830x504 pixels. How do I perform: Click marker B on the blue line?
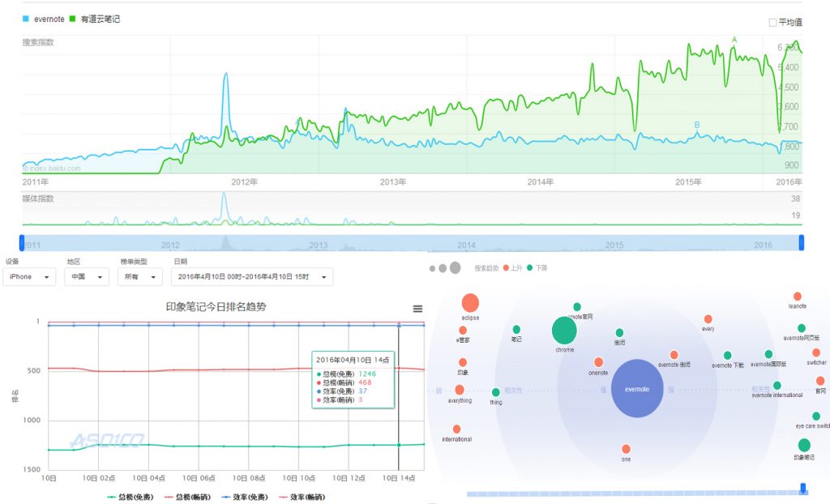696,124
